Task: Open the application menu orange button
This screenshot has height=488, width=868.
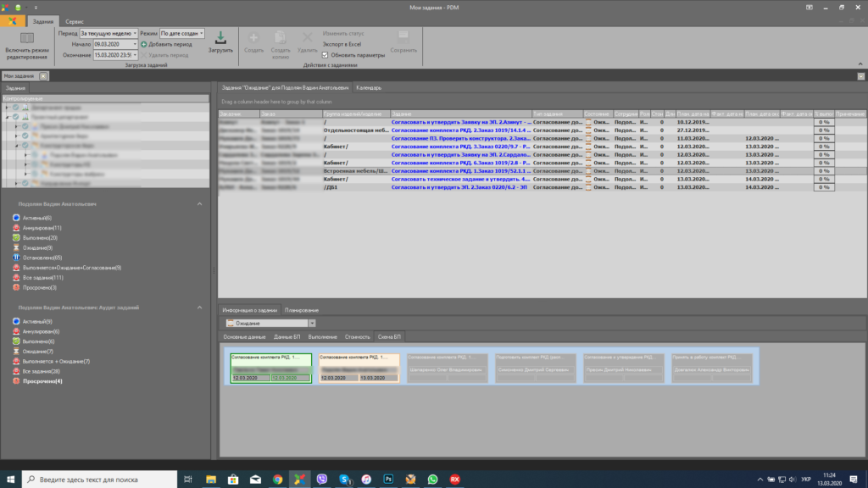Action: (12, 21)
